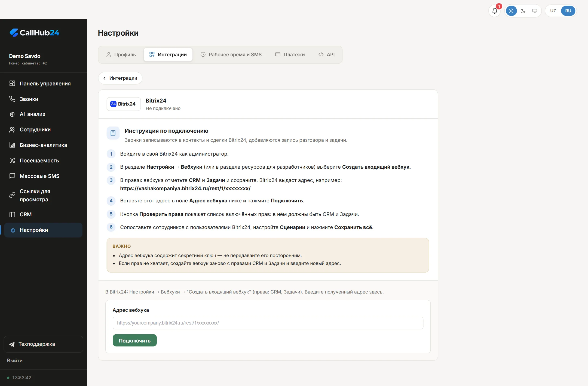Open Техподдержка telegram button

43,344
